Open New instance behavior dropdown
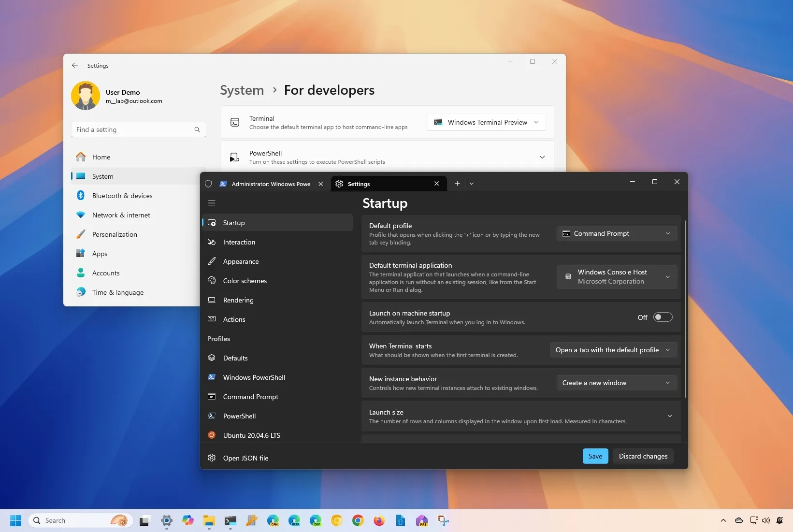The width and height of the screenshot is (793, 532). click(x=617, y=383)
